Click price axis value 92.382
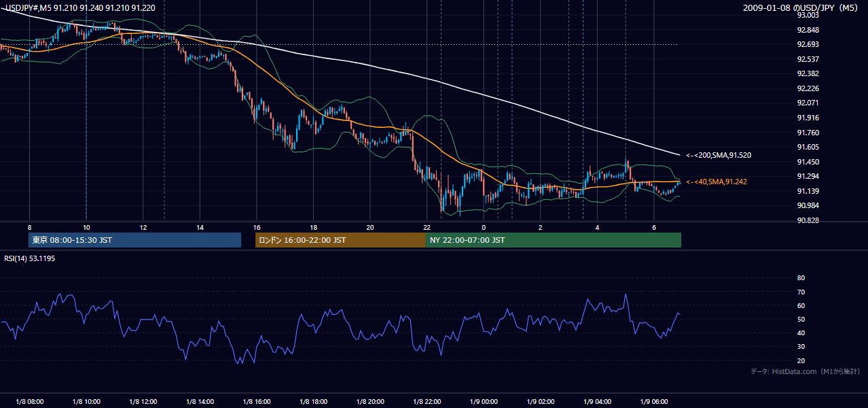Image resolution: width=868 pixels, height=408 pixels. pyautogui.click(x=808, y=73)
